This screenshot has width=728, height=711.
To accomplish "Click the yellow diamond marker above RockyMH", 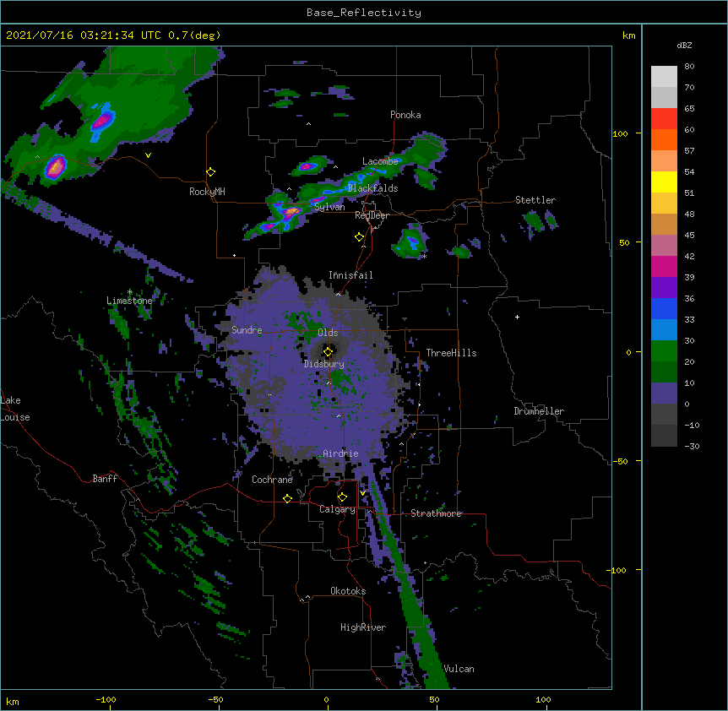I will coord(211,172).
